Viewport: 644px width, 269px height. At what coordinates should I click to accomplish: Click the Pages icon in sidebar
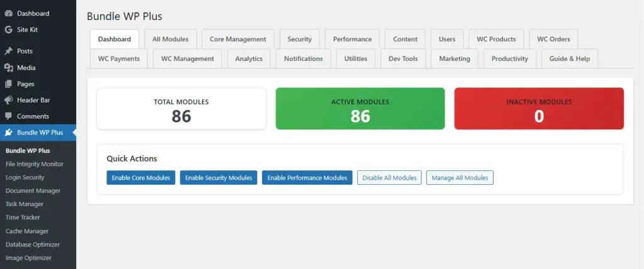coord(8,84)
